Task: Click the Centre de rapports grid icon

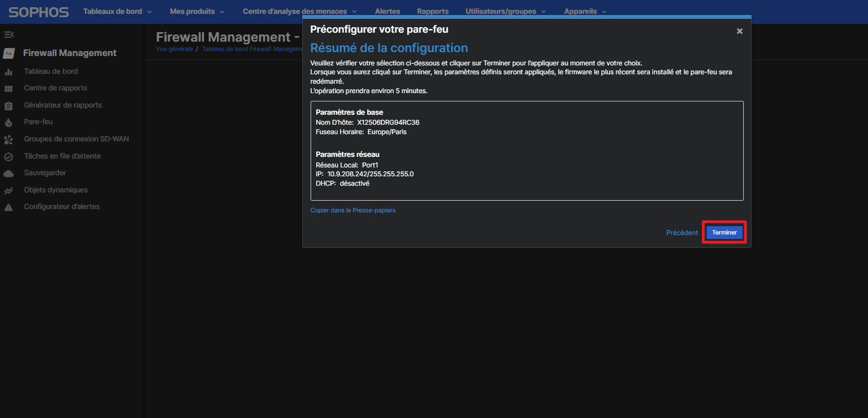Action: [8, 89]
